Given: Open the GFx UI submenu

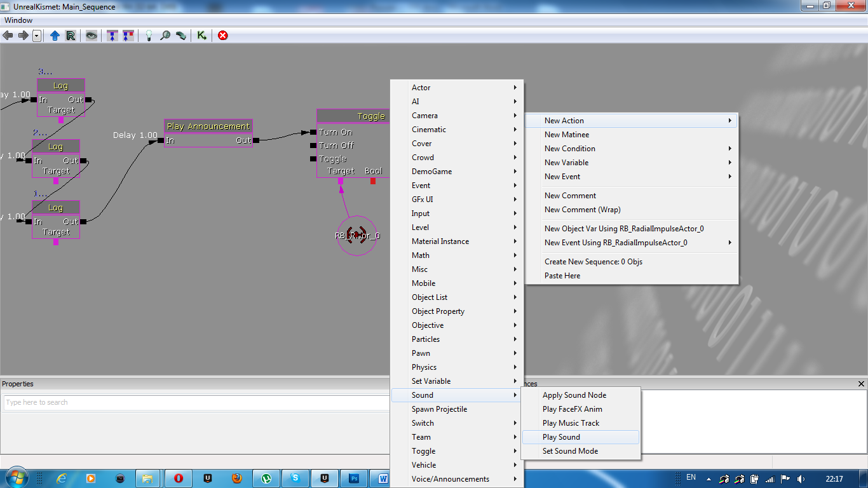Looking at the screenshot, I should [457, 200].
